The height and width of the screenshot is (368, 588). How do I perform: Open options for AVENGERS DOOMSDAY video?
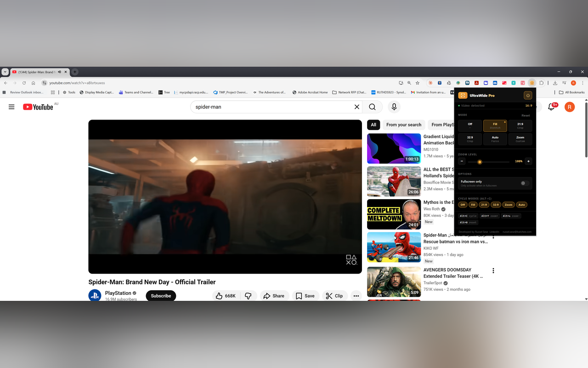pyautogui.click(x=493, y=270)
